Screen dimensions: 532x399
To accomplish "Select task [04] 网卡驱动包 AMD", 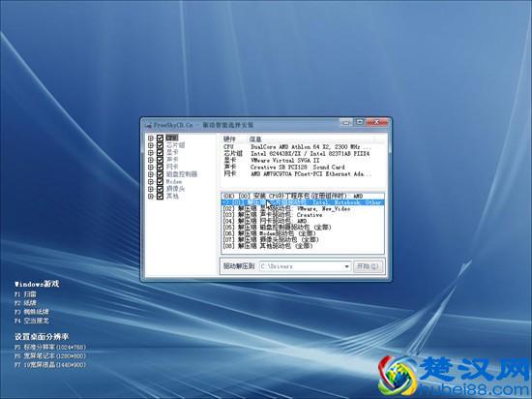I will (x=303, y=221).
